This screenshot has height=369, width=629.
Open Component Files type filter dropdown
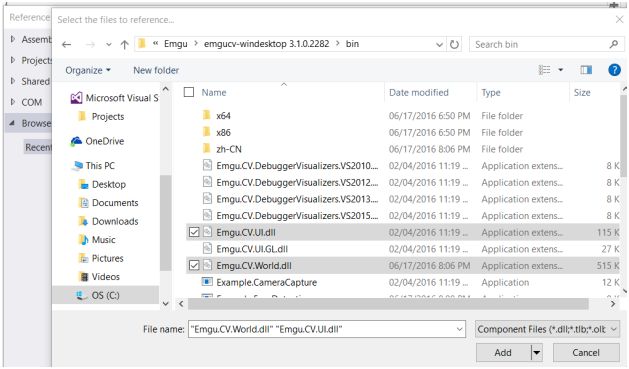coord(547,329)
